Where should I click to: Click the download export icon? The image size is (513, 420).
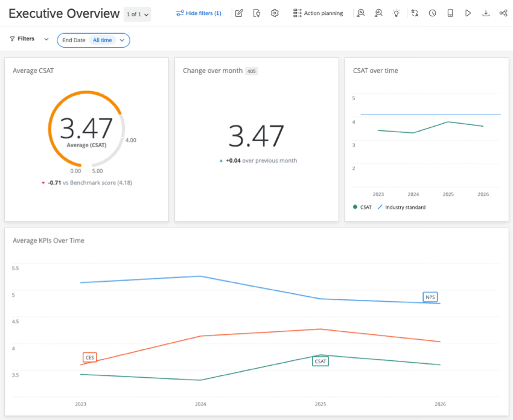pos(486,13)
